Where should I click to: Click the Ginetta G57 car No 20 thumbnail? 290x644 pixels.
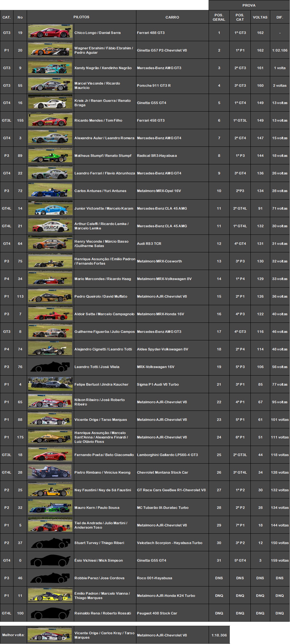click(50, 50)
